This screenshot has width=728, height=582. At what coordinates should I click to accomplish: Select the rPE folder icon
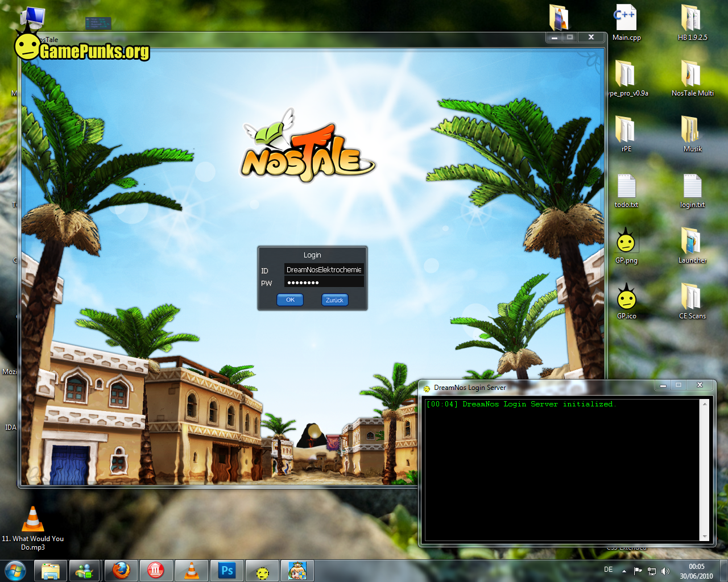click(626, 135)
